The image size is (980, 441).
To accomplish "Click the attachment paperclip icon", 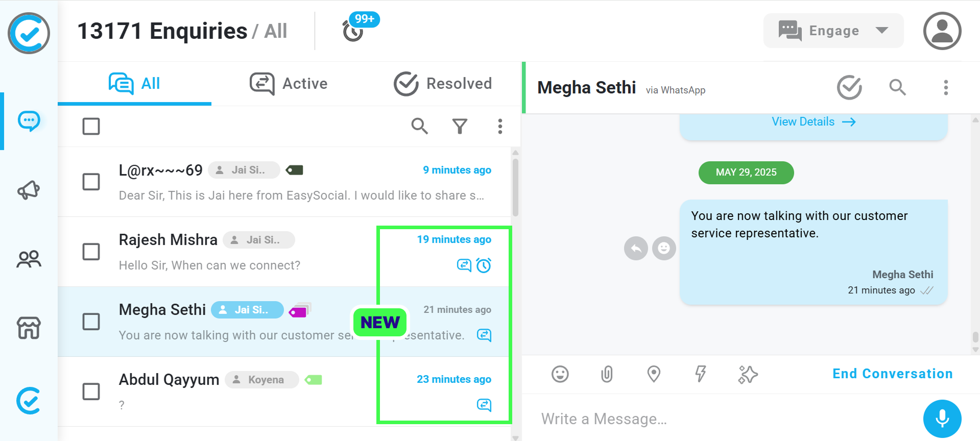I will point(607,374).
